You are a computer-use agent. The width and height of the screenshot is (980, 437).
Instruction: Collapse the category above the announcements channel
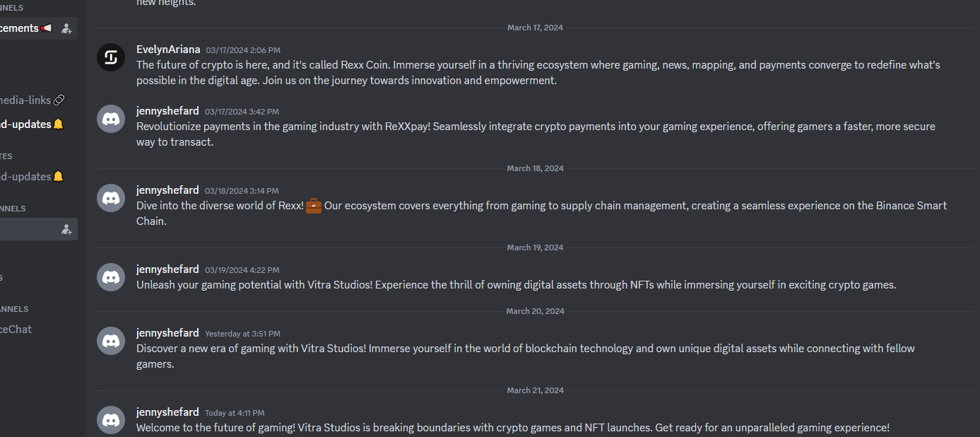click(x=11, y=8)
